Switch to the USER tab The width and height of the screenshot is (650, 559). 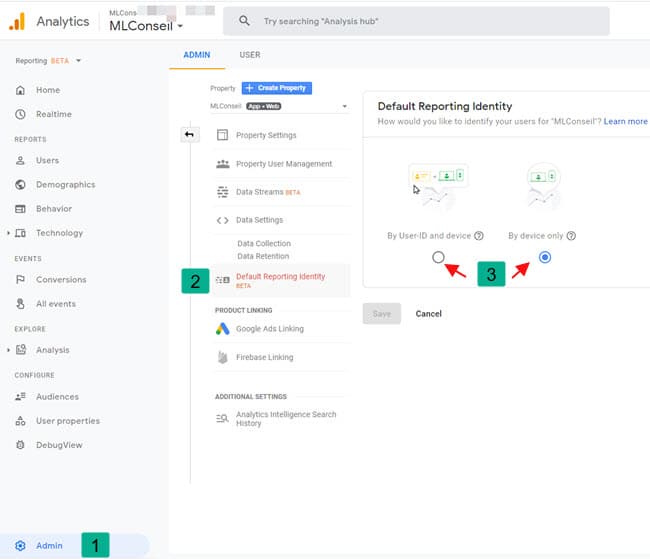click(x=250, y=55)
